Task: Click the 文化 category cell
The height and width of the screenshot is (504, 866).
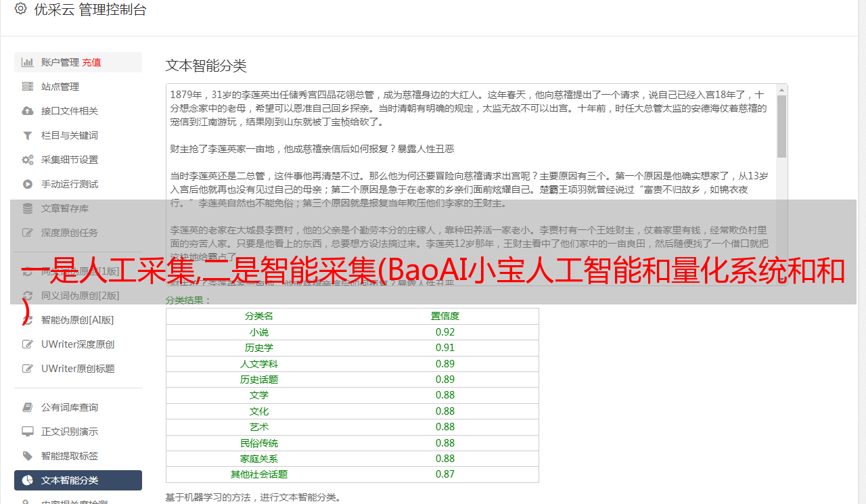Action: (x=259, y=411)
